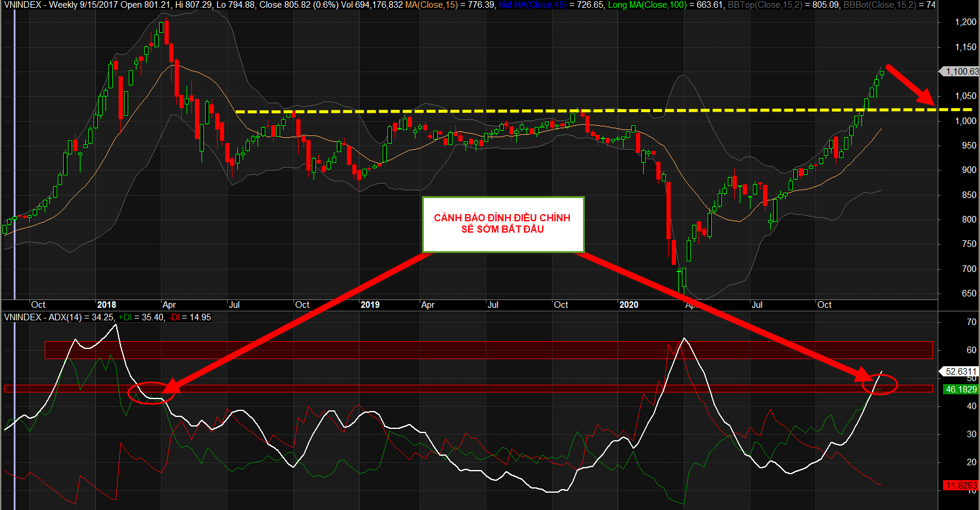Select the green 46.1829 +DI value tag

point(960,390)
